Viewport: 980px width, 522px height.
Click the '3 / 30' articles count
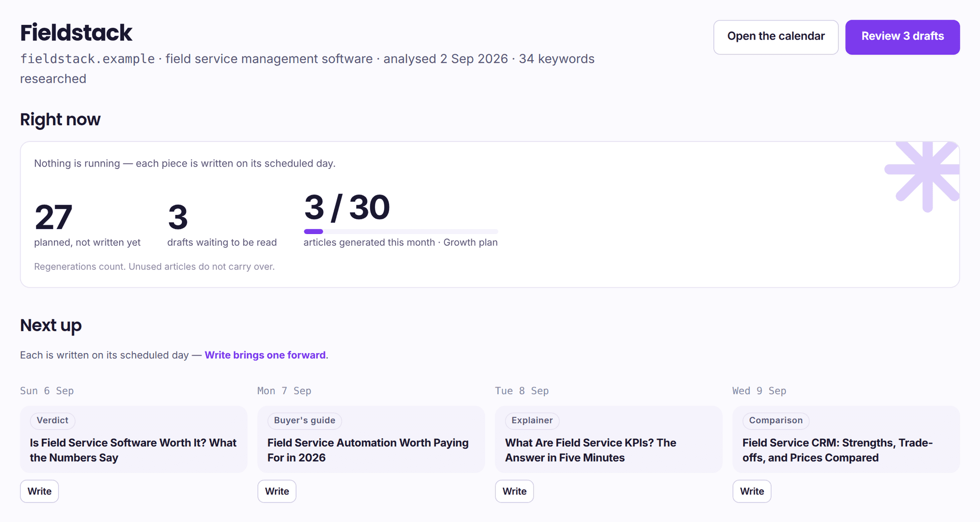pos(347,207)
